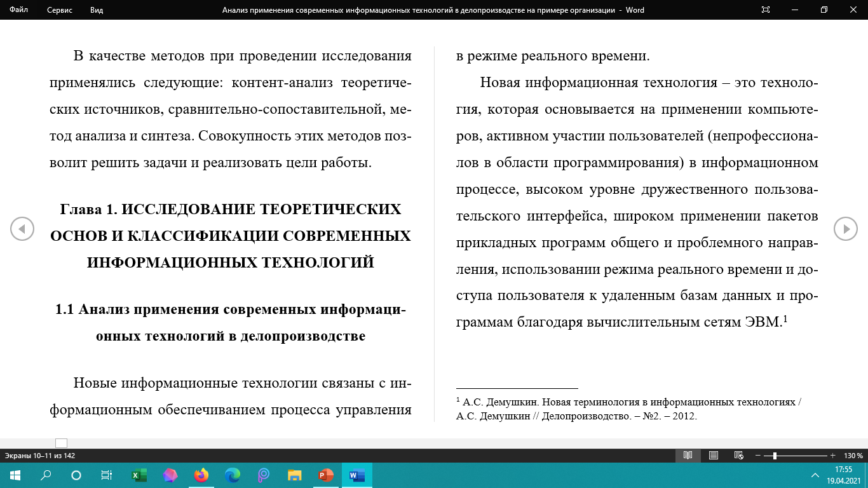This screenshot has height=488, width=868.
Task: Open the Windows Start menu
Action: pos(15,475)
